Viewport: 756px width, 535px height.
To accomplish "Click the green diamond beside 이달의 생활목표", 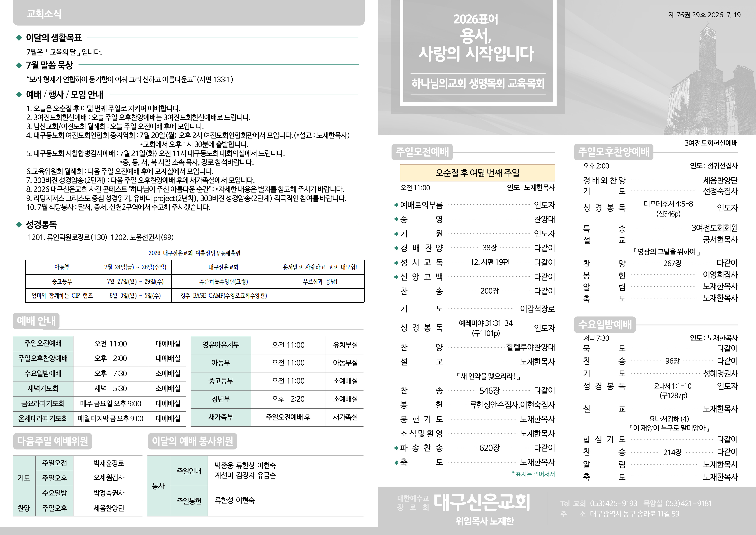I will 19,38.
